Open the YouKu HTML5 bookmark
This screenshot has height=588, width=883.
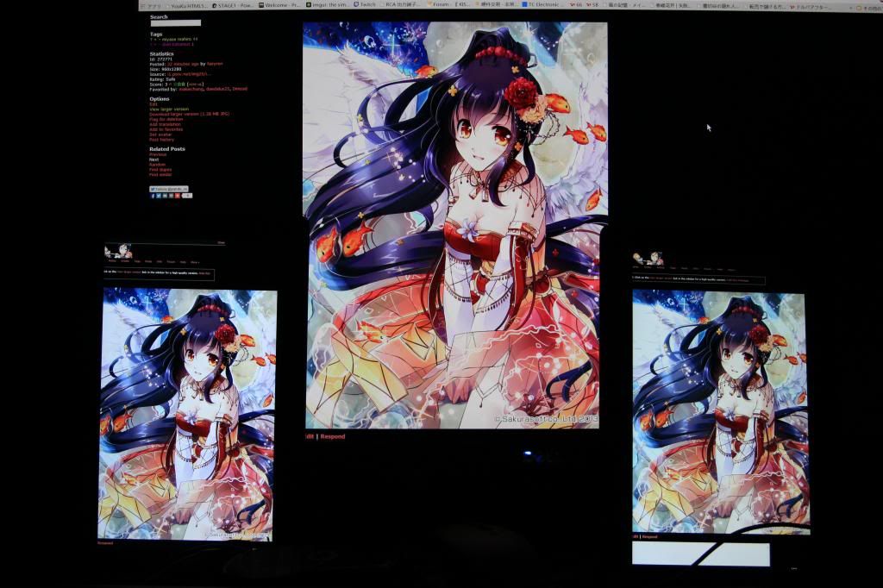point(186,6)
